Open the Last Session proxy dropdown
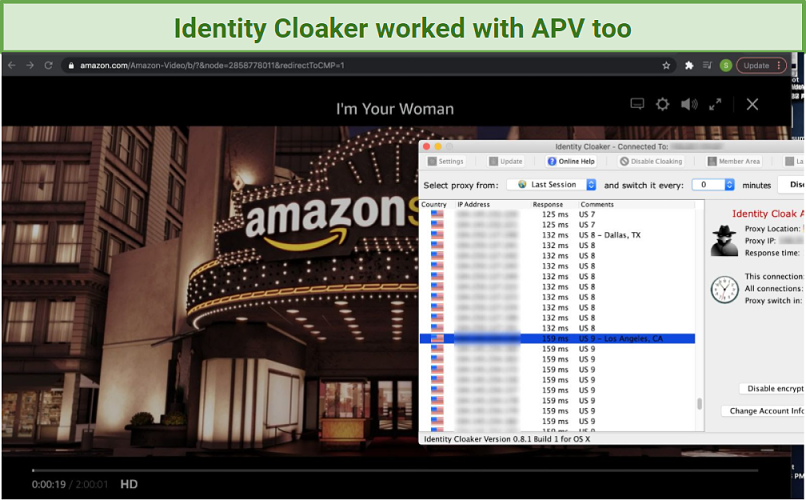This screenshot has height=500, width=806. (x=551, y=184)
